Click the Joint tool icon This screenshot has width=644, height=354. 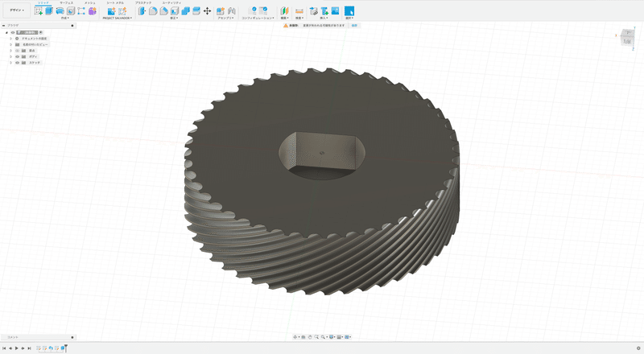tap(232, 11)
